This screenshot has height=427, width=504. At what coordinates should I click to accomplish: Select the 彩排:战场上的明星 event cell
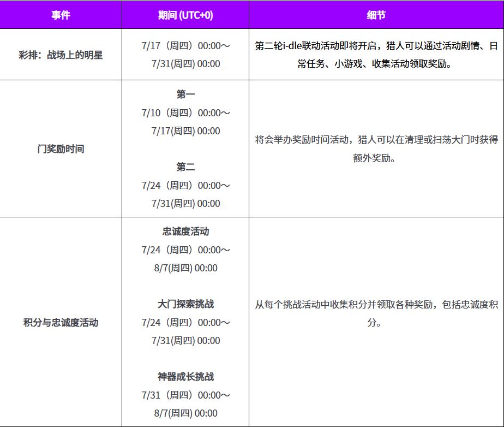click(x=61, y=55)
